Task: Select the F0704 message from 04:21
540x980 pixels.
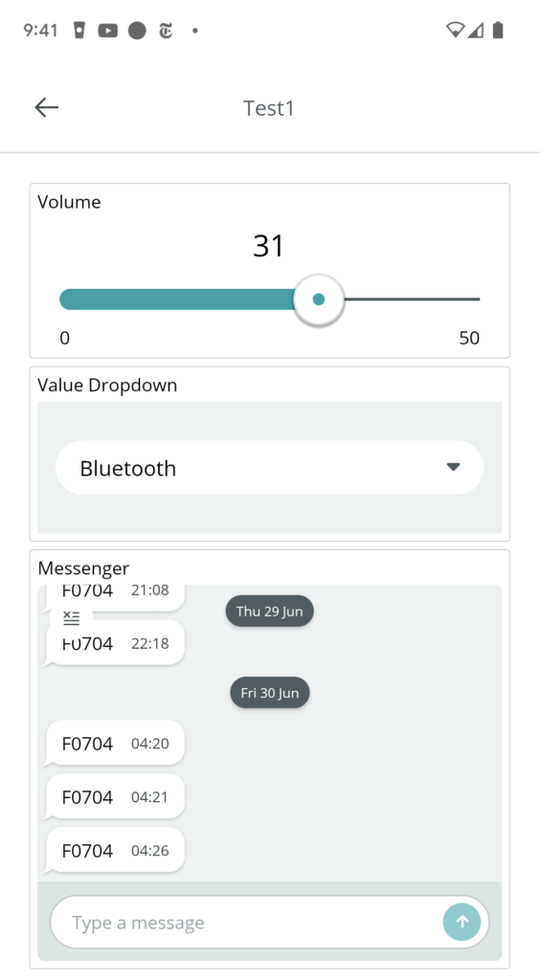Action: [116, 797]
